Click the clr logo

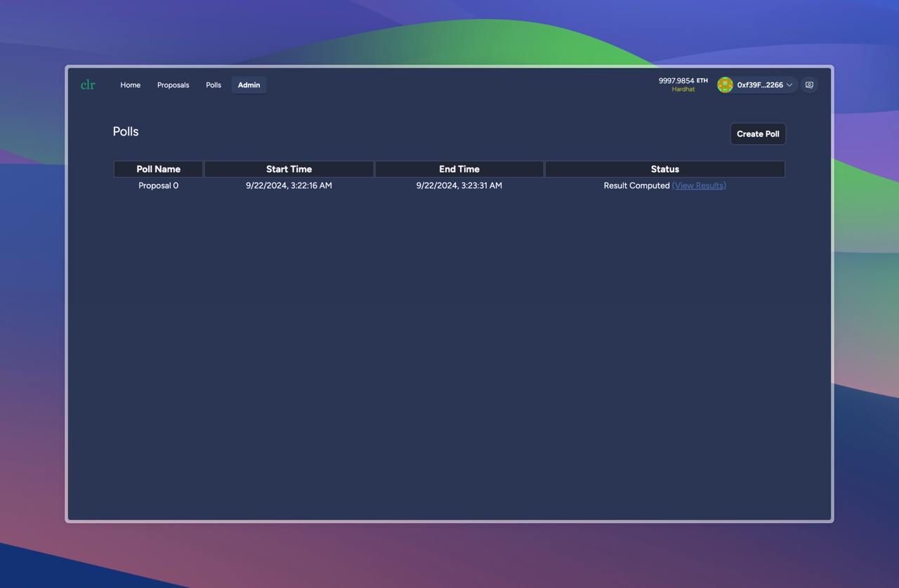[88, 85]
